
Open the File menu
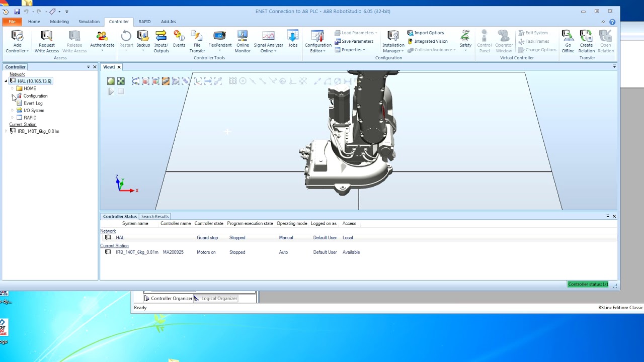(12, 22)
